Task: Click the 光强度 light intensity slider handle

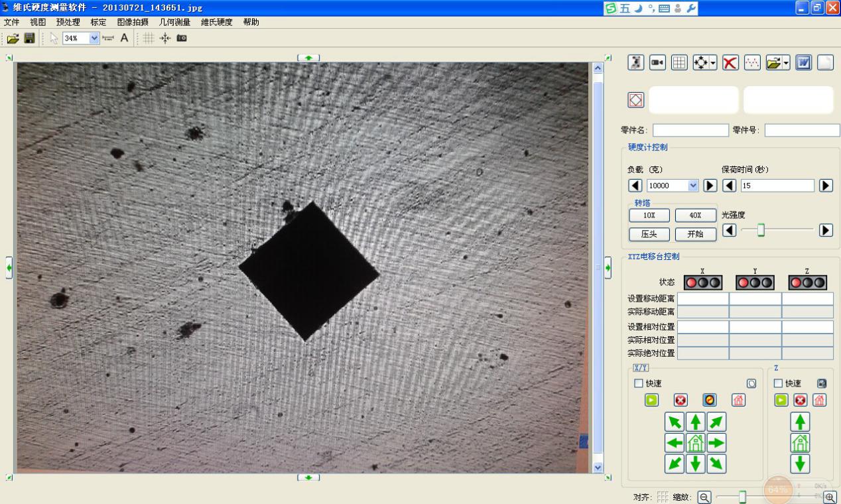Action: click(761, 230)
